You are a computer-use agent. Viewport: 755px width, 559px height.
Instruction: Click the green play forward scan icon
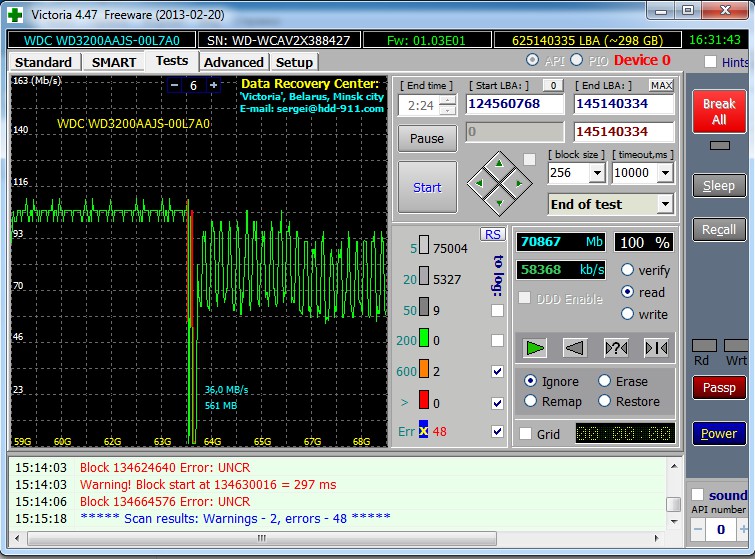[536, 347]
